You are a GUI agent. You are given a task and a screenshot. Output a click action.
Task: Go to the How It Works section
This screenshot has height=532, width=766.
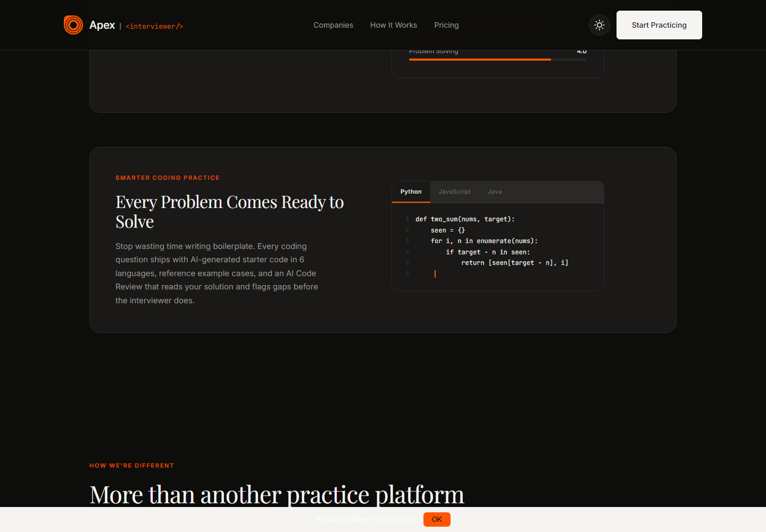394,25
